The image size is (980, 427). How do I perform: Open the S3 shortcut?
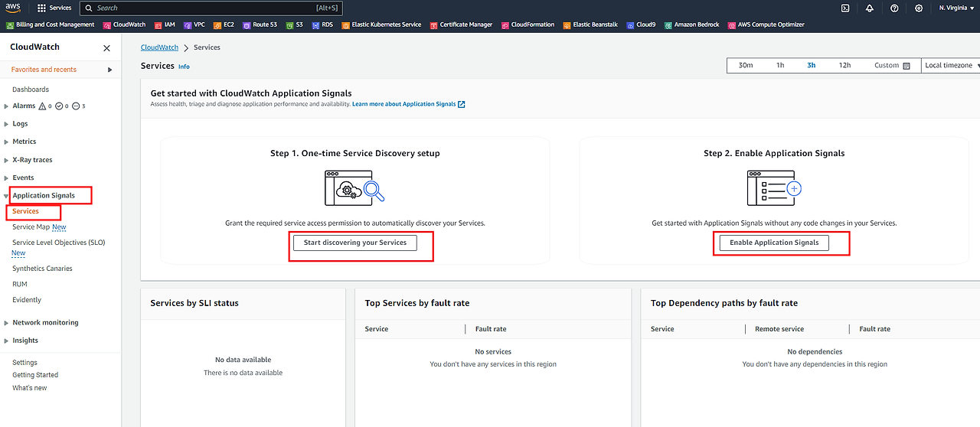tap(294, 24)
